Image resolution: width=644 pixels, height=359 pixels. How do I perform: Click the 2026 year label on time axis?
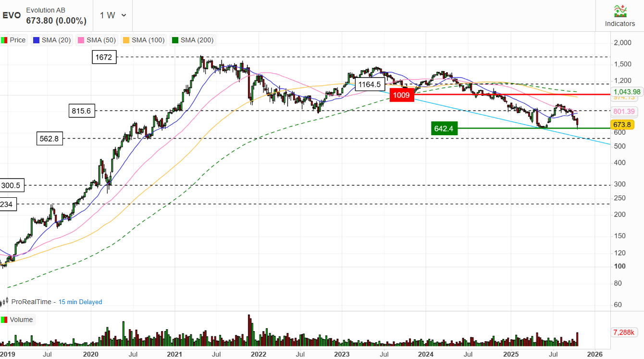point(594,354)
